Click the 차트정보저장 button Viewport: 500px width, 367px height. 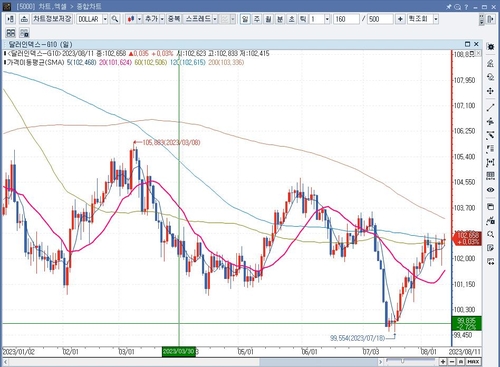click(x=52, y=19)
